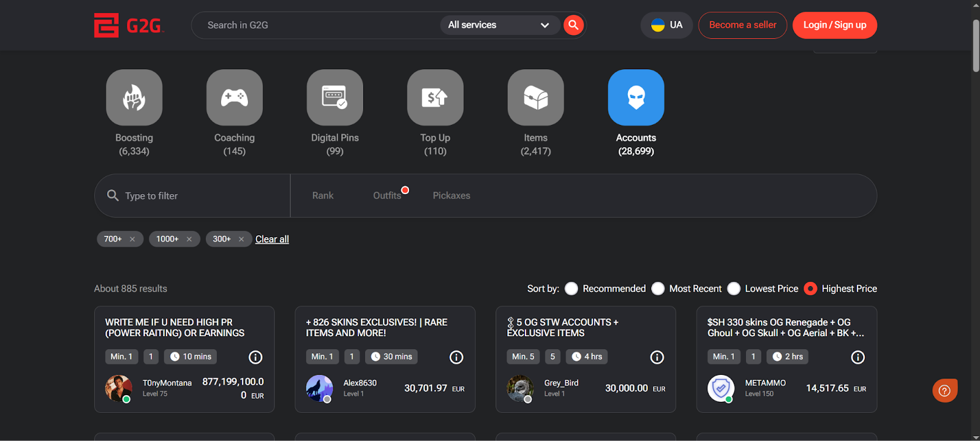
Task: Expand the All services dropdown
Action: point(499,25)
